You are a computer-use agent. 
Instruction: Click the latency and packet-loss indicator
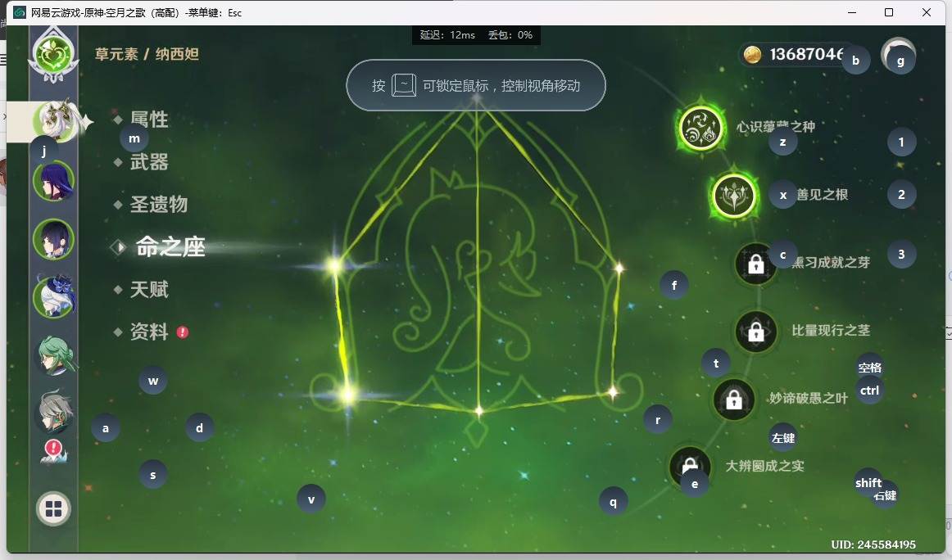(x=476, y=34)
